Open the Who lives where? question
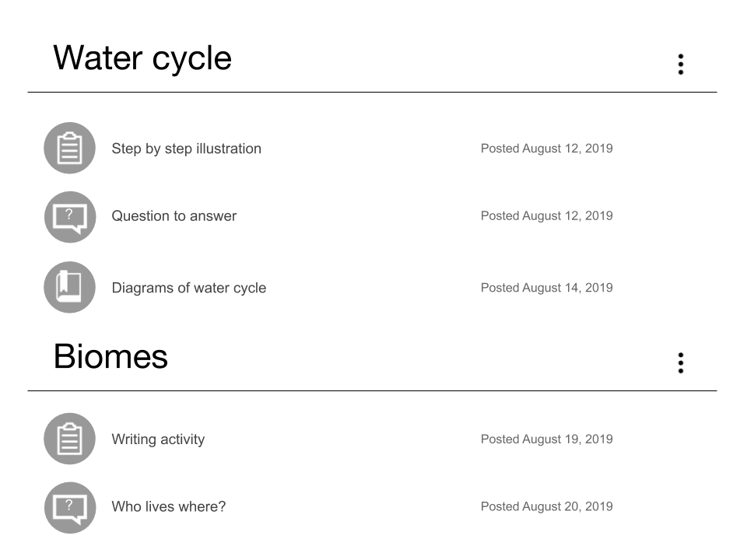747x560 pixels. coord(169,506)
